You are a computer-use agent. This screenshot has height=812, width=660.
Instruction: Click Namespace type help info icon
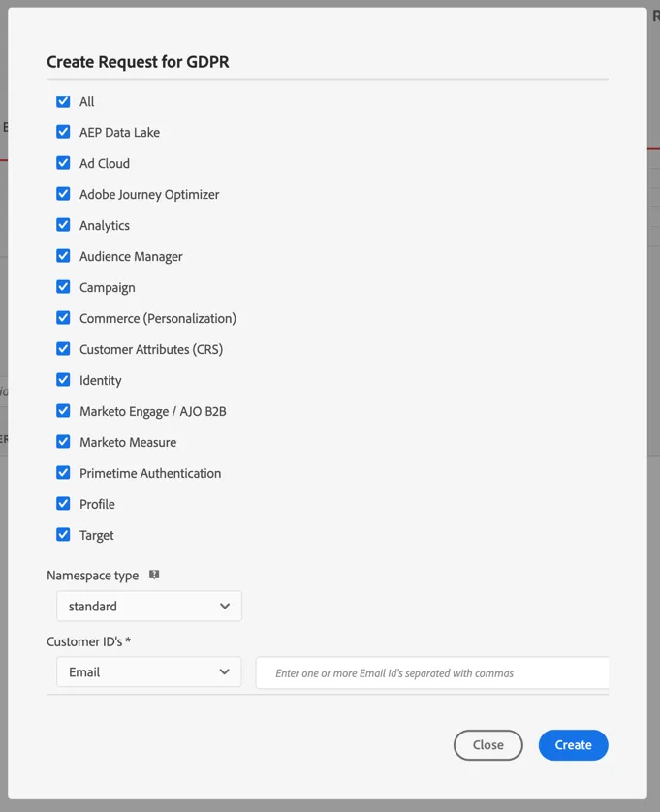(154, 575)
